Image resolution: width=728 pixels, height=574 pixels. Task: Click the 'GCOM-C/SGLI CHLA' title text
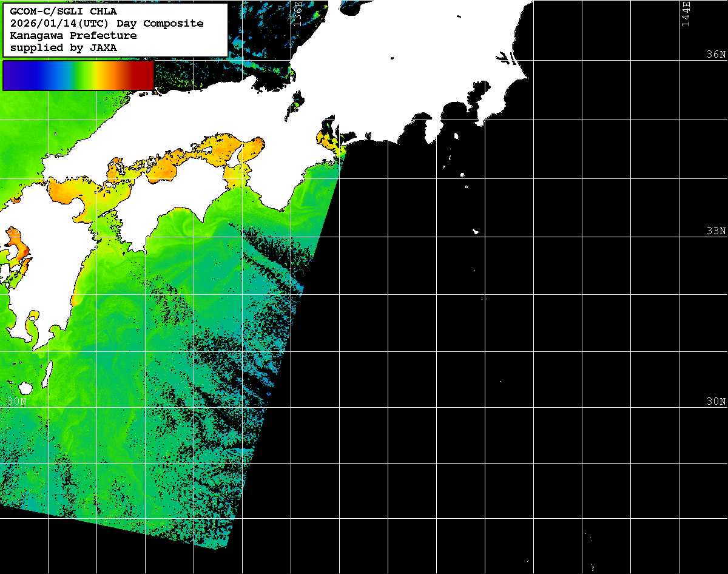pyautogui.click(x=64, y=12)
